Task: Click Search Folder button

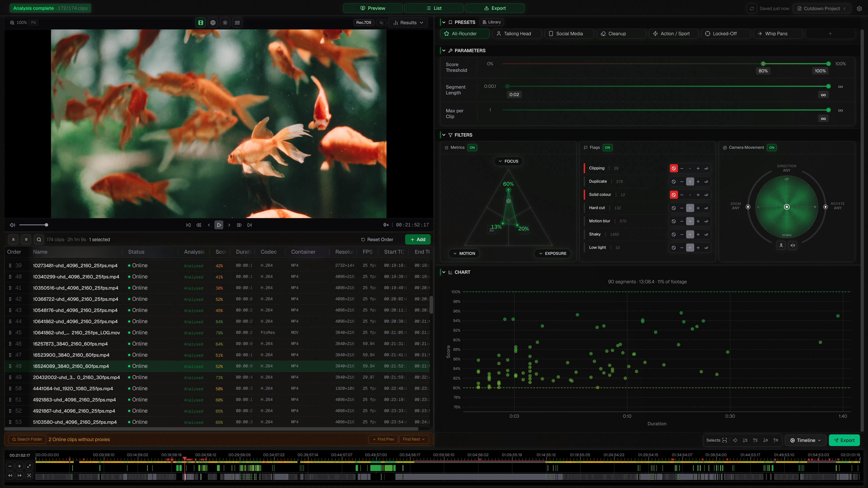Action: [27, 439]
